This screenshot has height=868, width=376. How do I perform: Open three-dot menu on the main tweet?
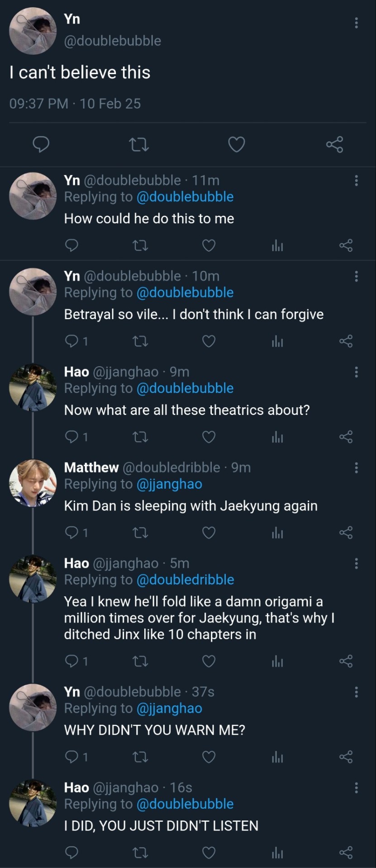(x=357, y=23)
